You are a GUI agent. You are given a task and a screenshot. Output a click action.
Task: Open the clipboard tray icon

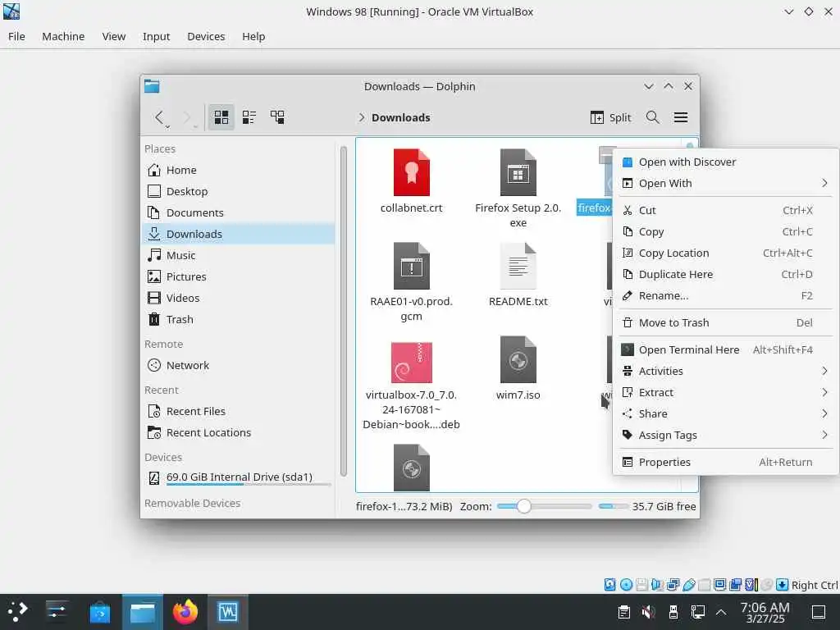click(623, 612)
